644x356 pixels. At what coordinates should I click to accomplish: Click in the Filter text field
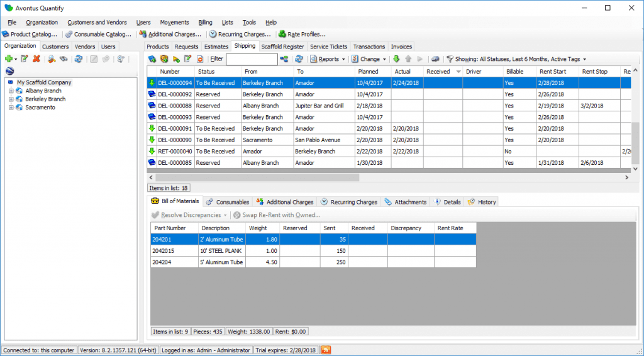tap(252, 59)
